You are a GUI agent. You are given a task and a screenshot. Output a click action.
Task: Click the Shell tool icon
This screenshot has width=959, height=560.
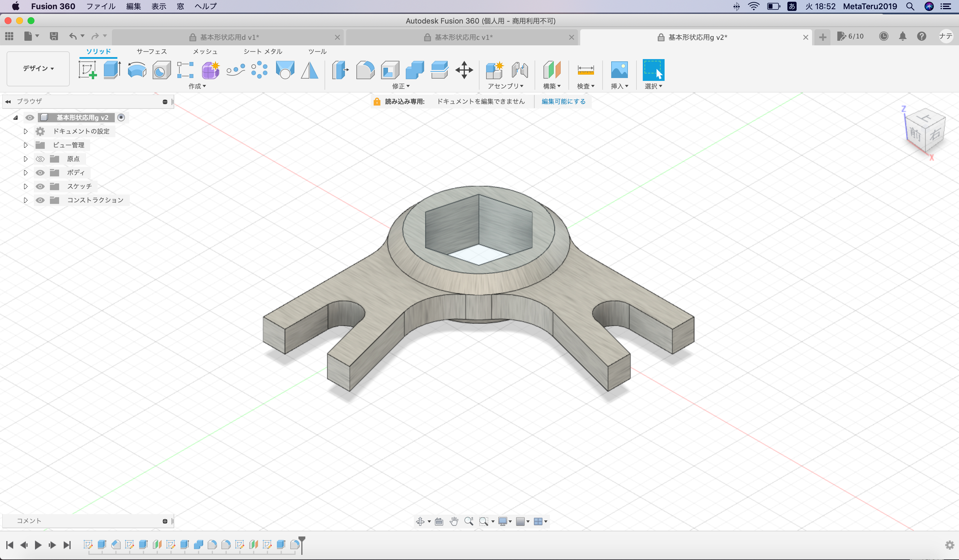[390, 70]
